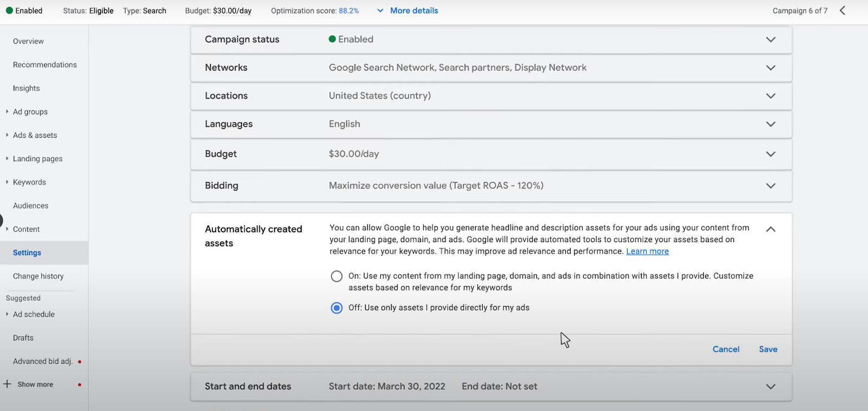Viewport: 868px width, 411px height.
Task: Click the previous campaign arrow icon
Action: tap(843, 10)
